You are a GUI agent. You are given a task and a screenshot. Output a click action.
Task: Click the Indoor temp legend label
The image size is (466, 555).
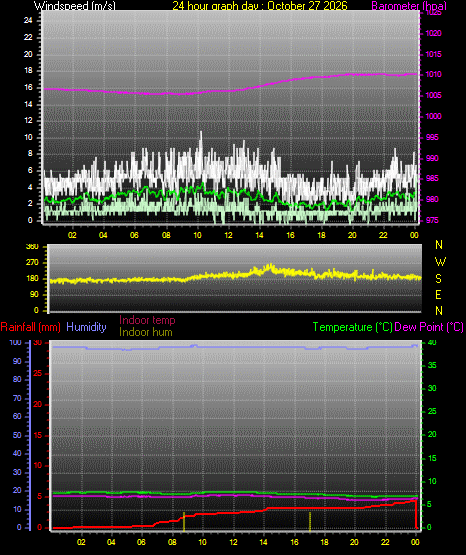tap(147, 320)
